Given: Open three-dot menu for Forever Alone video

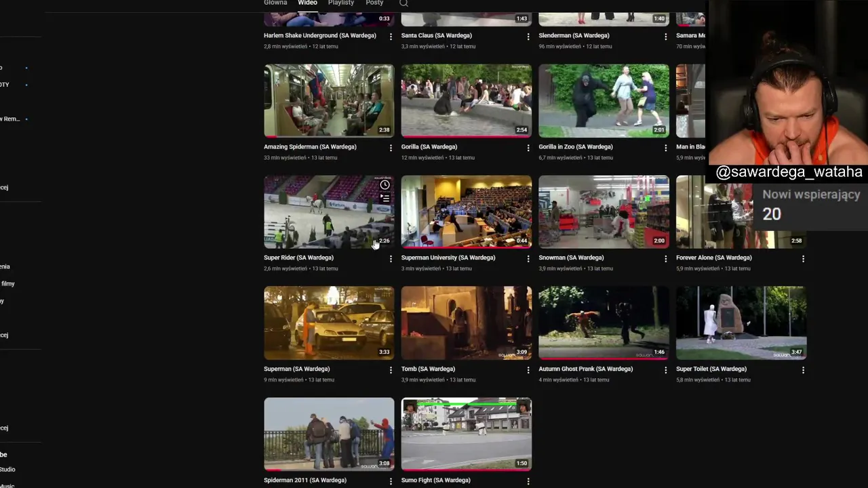Looking at the screenshot, I should tap(803, 259).
